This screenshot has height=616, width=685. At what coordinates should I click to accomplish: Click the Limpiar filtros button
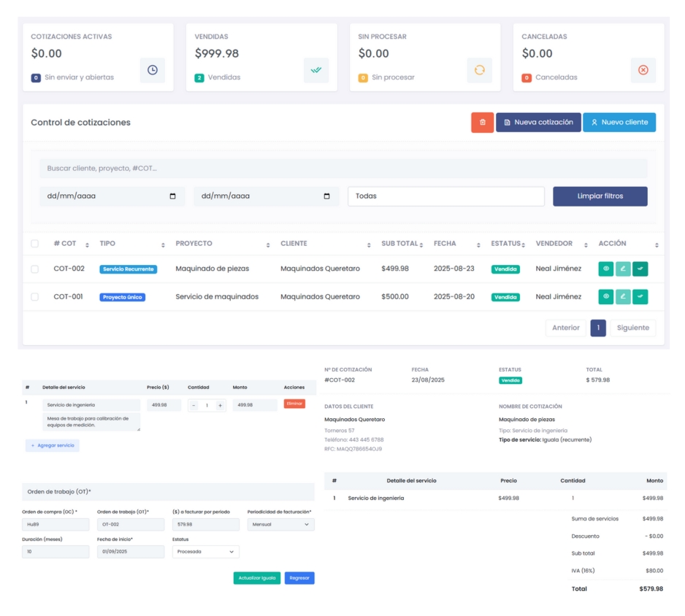coord(600,196)
